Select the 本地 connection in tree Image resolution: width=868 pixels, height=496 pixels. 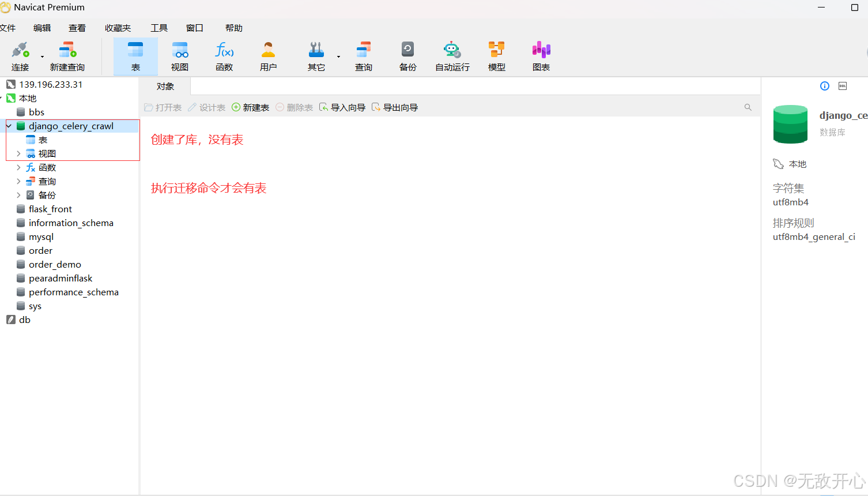(x=28, y=98)
